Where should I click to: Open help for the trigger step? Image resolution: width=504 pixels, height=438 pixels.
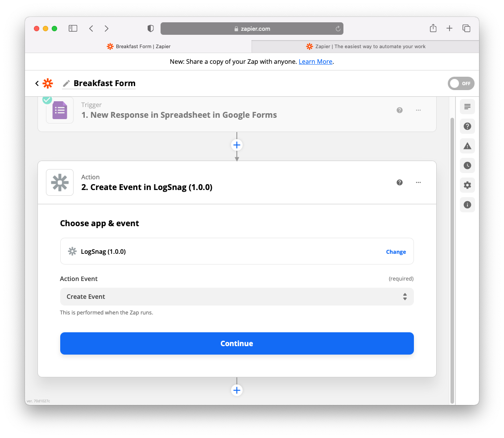[400, 110]
